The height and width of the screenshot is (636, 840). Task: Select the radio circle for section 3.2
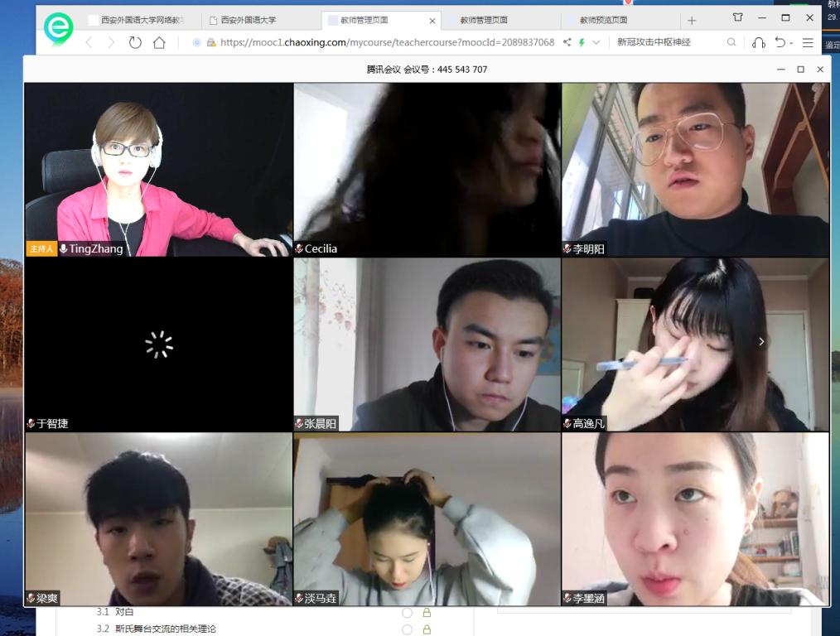coord(407,629)
